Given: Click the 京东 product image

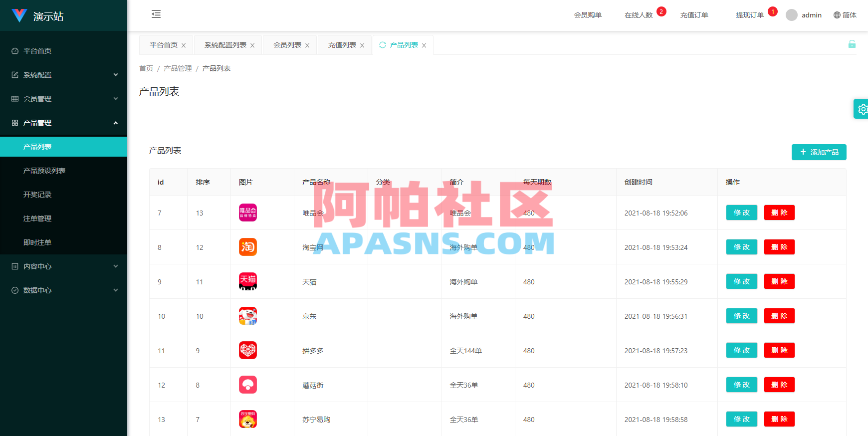Looking at the screenshot, I should coord(248,316).
